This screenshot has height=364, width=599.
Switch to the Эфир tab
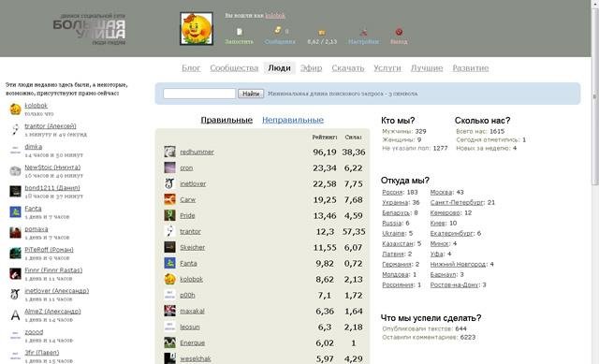tap(311, 68)
